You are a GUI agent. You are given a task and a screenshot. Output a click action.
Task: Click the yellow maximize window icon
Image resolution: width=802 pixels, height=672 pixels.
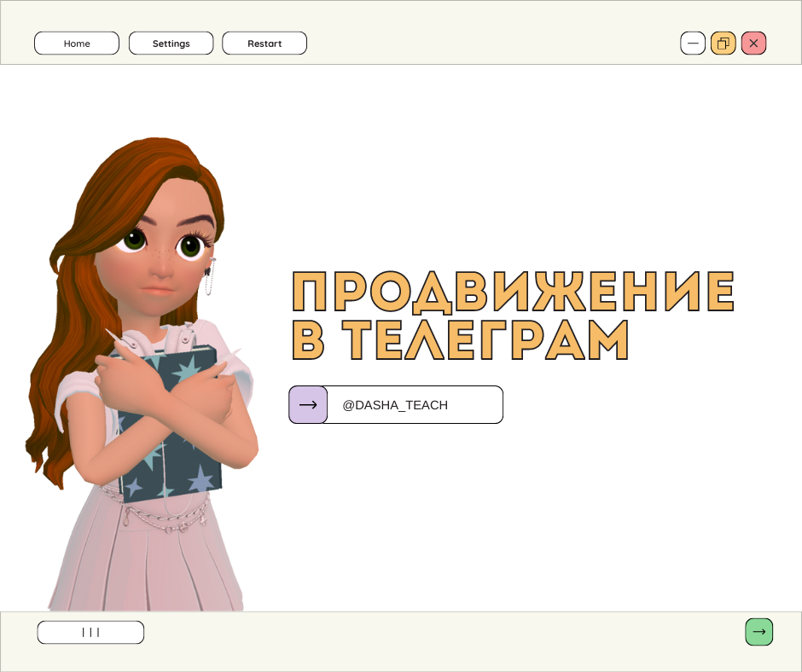(724, 43)
